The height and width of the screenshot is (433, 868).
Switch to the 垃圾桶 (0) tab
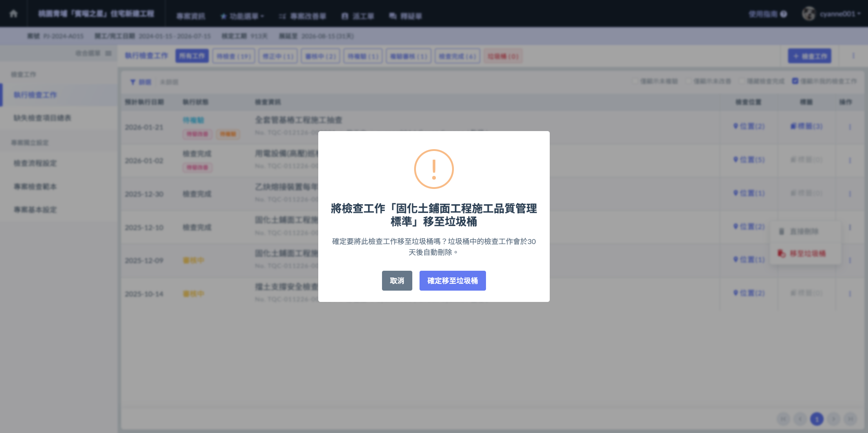[x=503, y=56]
